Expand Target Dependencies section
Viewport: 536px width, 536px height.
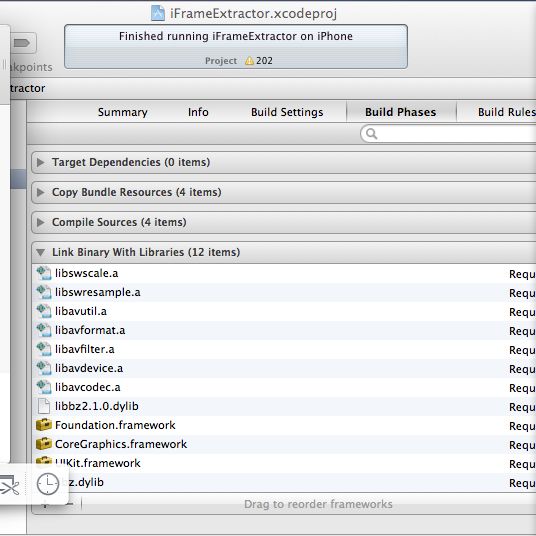(41, 162)
